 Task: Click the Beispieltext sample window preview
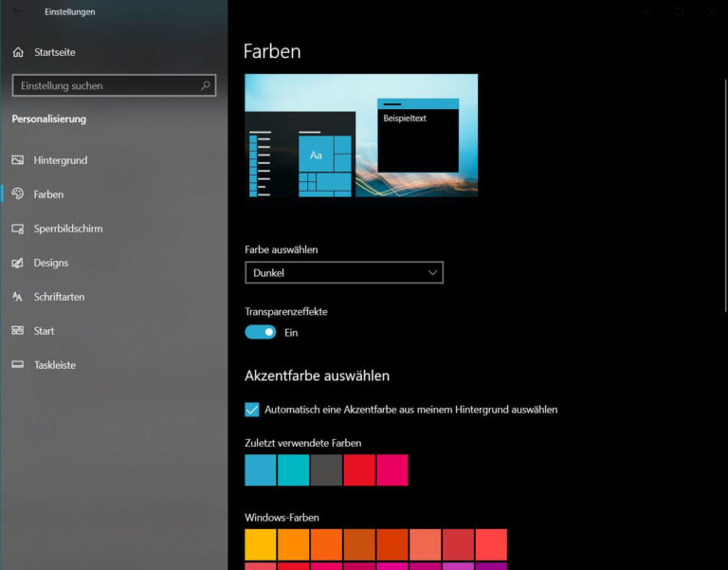pos(418,136)
